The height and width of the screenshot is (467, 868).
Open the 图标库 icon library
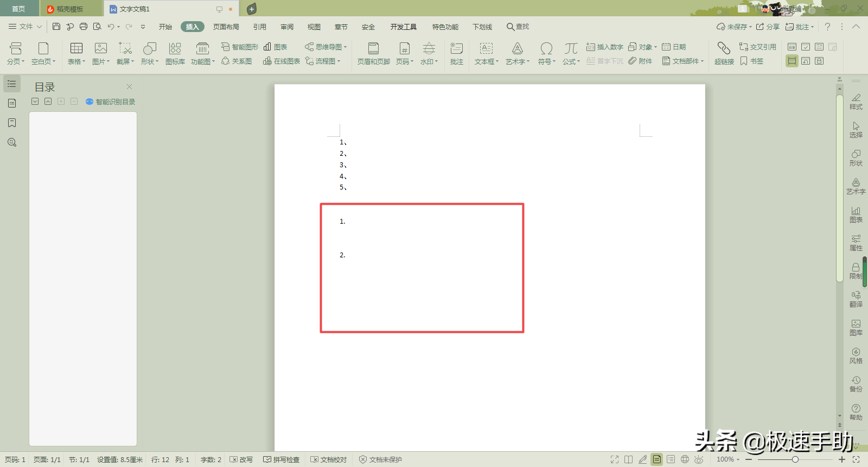tap(175, 54)
